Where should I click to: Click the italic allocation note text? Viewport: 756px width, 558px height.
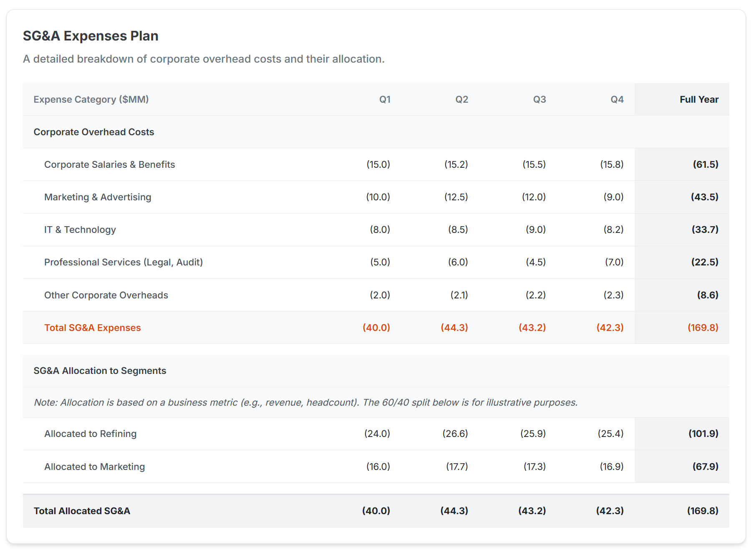coord(306,402)
